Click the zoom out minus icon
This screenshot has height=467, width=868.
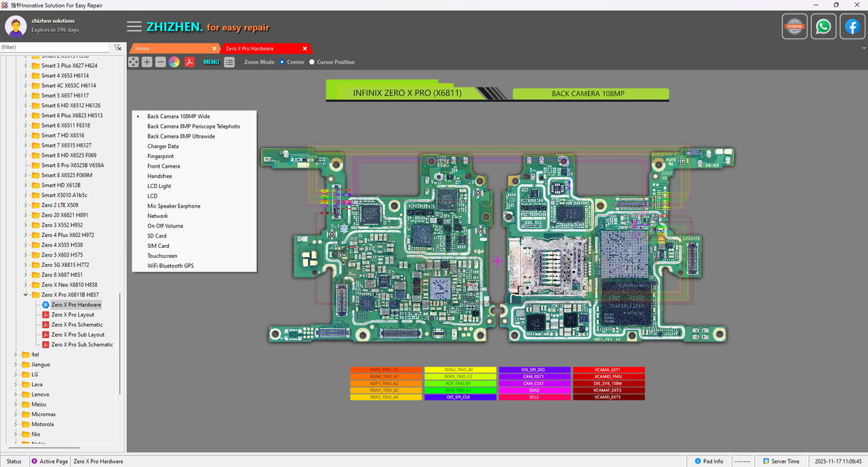pos(161,62)
